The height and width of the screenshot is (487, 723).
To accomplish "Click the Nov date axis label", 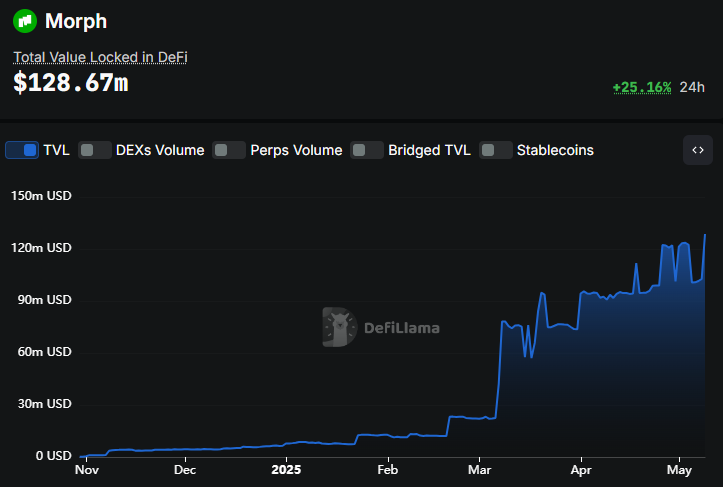I will pos(87,470).
